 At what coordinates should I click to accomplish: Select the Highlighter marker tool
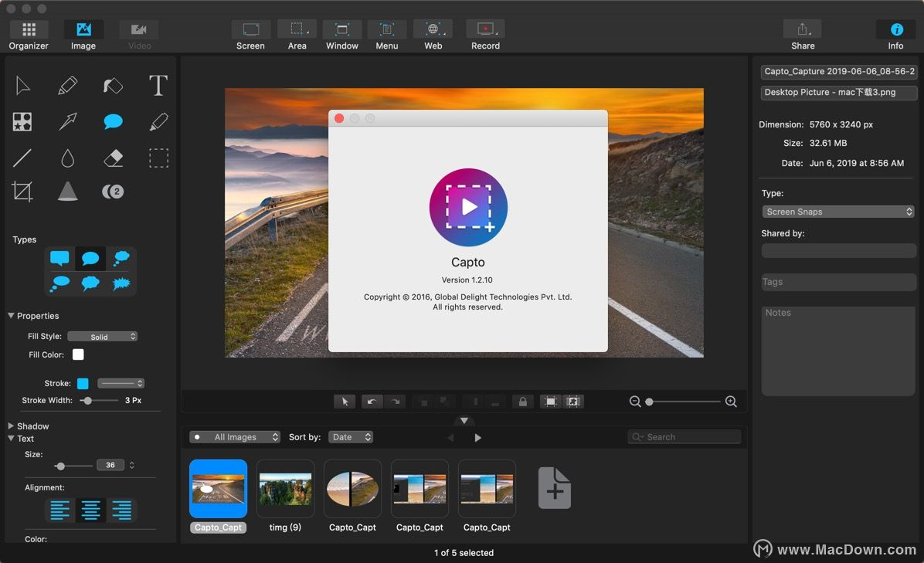pyautogui.click(x=158, y=122)
